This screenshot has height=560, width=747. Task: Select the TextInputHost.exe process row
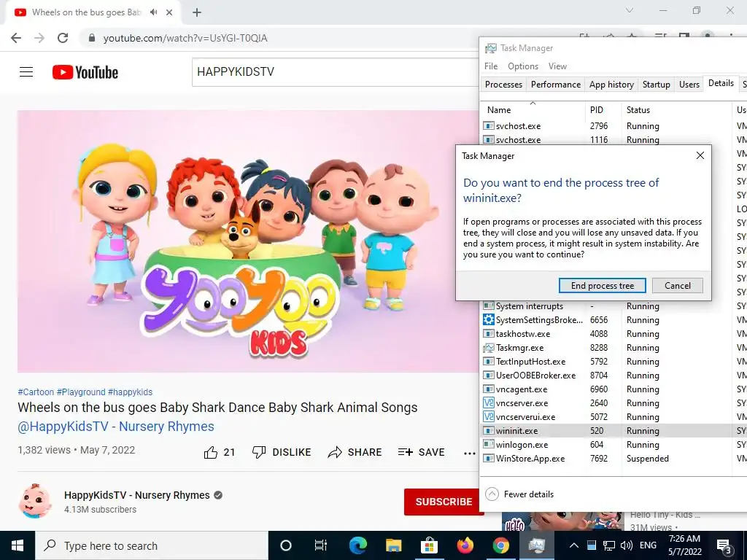click(x=614, y=362)
